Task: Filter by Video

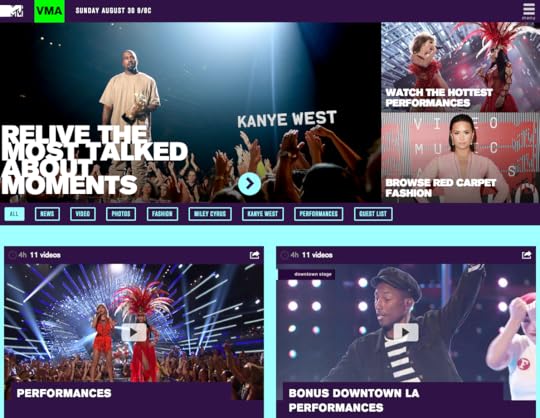Action: point(83,214)
